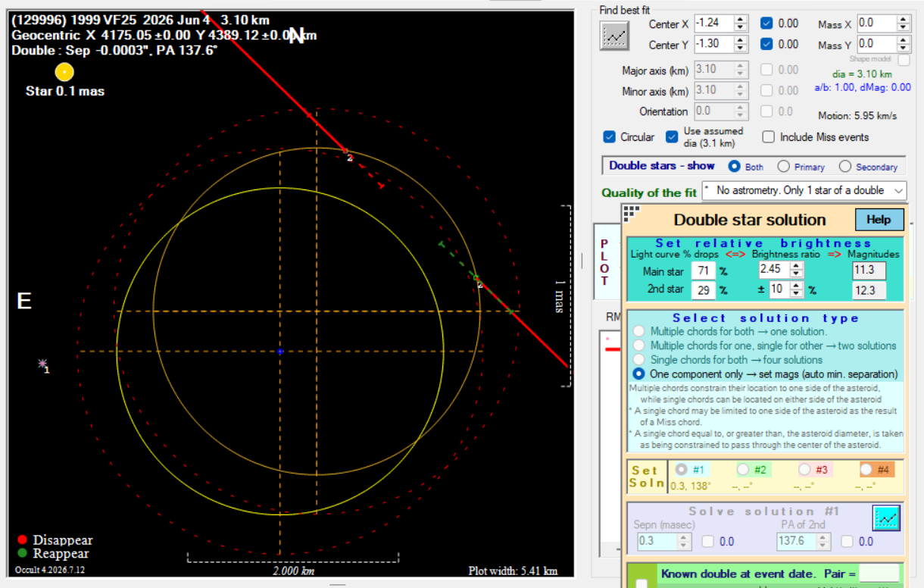Tick the Known double at event date checkbox
924x588 pixels.
pos(641,583)
